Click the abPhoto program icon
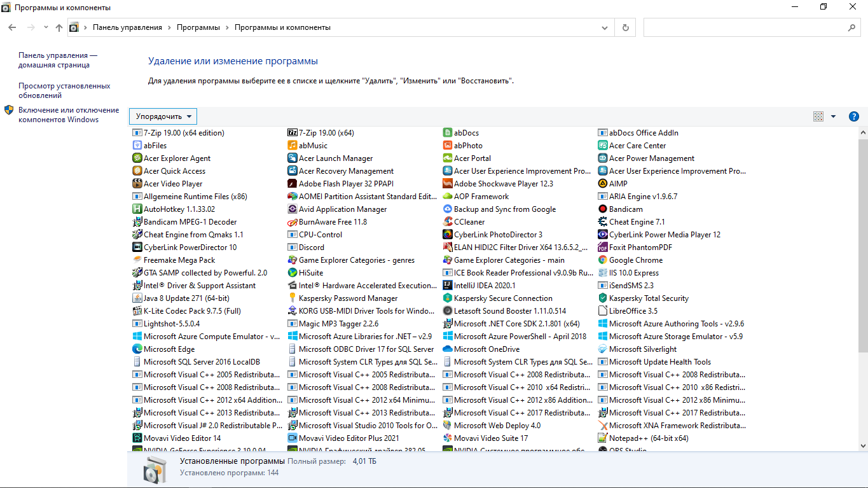Image resolution: width=868 pixels, height=488 pixels. (448, 146)
